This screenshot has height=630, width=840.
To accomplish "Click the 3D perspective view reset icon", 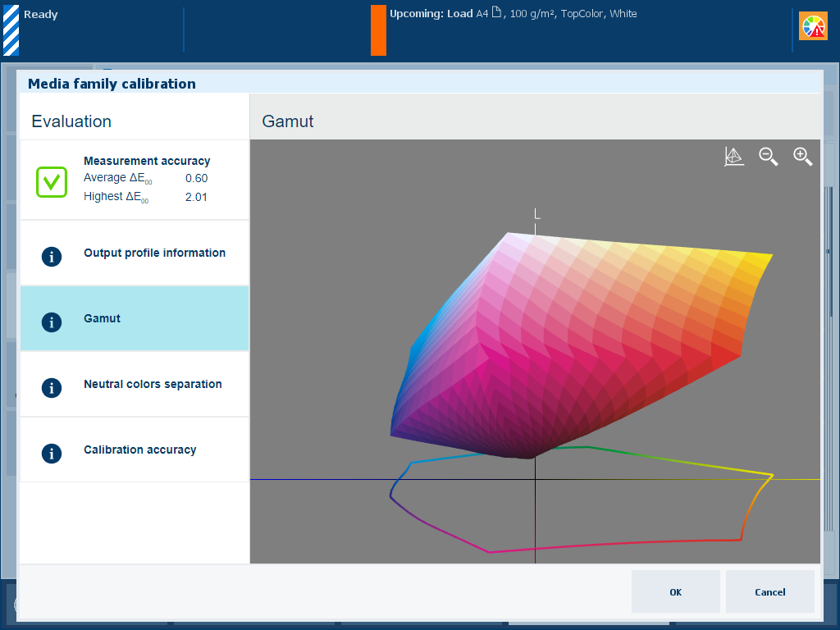I will point(734,157).
